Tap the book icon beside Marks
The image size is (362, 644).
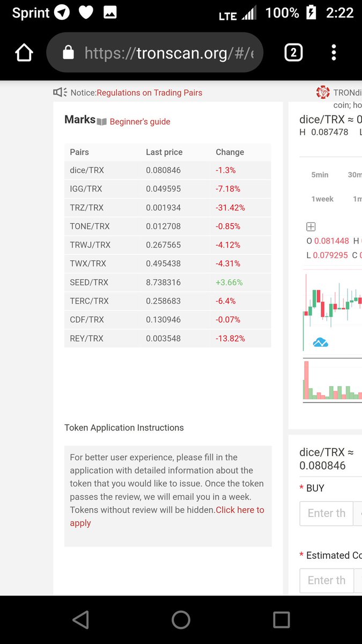[x=102, y=122]
